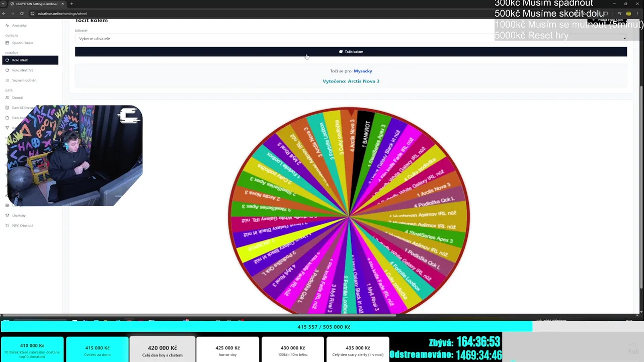
Task: Open Raw SE Eventy page
Action: (23, 108)
